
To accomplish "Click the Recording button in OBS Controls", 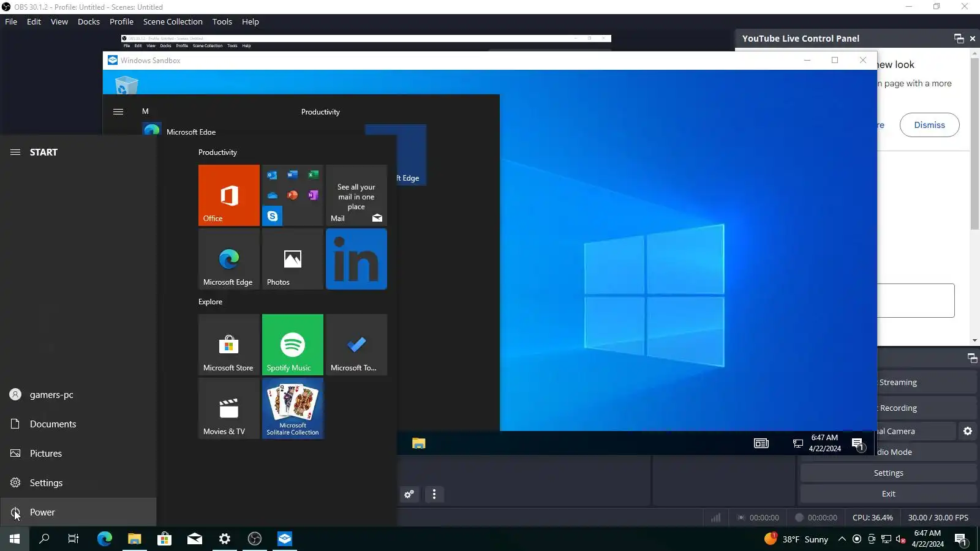I will click(x=927, y=408).
